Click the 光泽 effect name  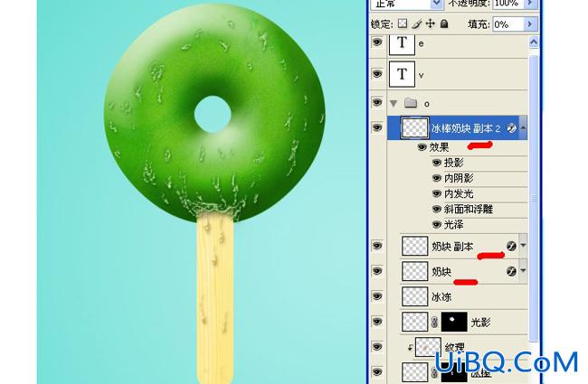coord(454,225)
